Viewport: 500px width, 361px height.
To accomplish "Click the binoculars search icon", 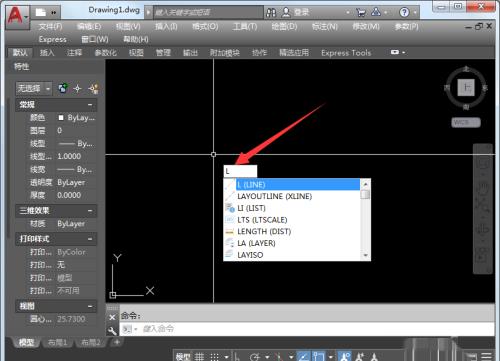I will [x=271, y=13].
